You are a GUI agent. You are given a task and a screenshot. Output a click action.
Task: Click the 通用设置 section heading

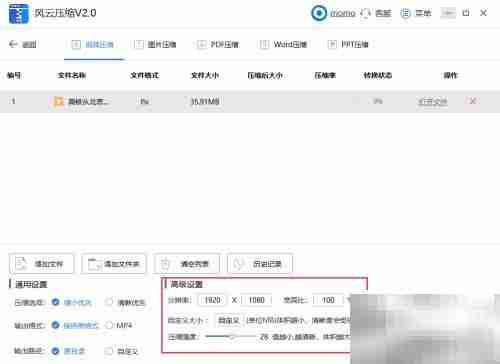(x=31, y=284)
